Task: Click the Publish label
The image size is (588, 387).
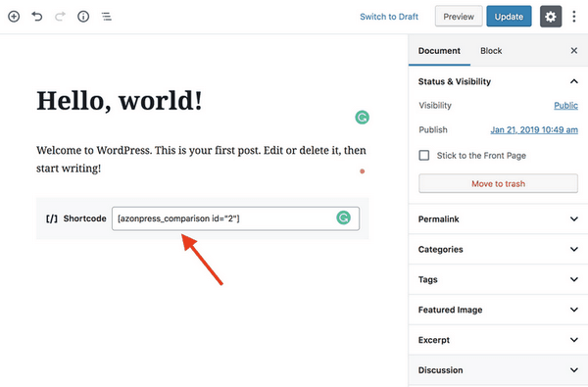Action: 433,129
